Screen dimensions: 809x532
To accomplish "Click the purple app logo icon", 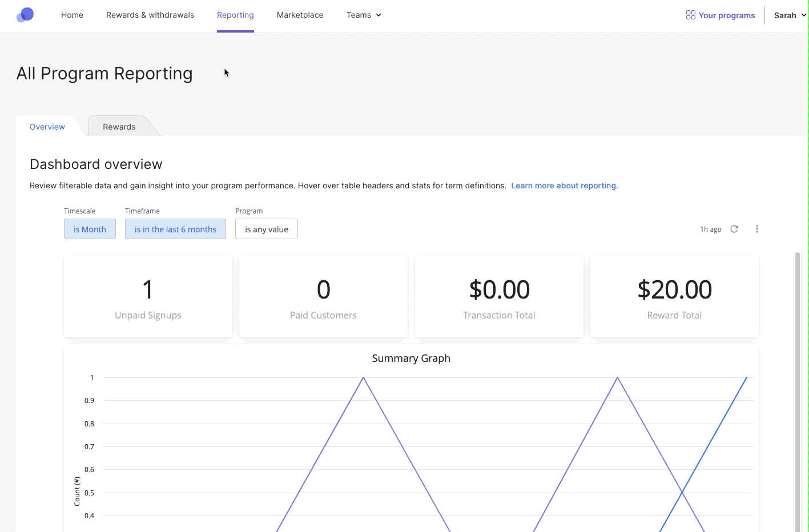I will click(x=25, y=15).
